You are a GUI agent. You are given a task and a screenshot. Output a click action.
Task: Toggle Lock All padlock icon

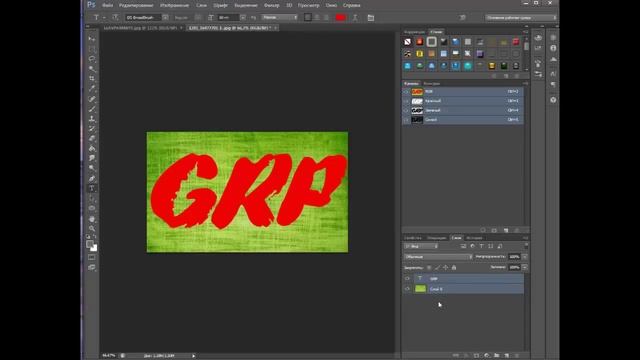coord(454,268)
